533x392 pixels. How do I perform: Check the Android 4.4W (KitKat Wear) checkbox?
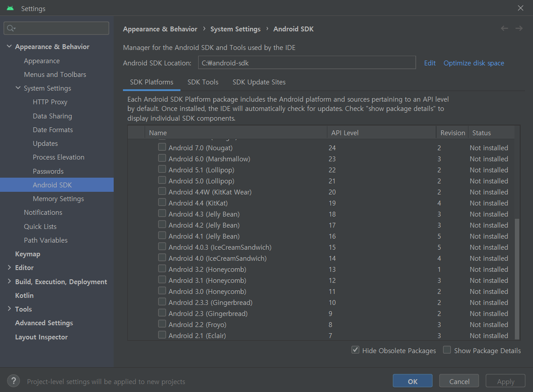[x=162, y=191]
